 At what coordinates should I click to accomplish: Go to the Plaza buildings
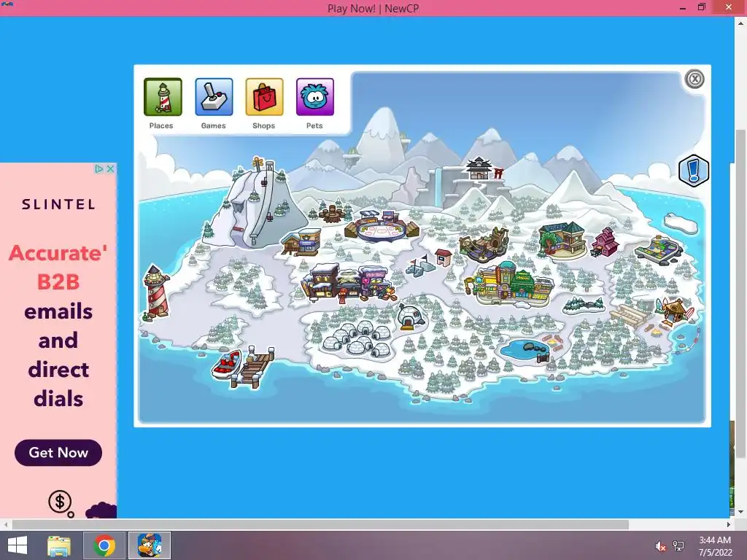511,284
